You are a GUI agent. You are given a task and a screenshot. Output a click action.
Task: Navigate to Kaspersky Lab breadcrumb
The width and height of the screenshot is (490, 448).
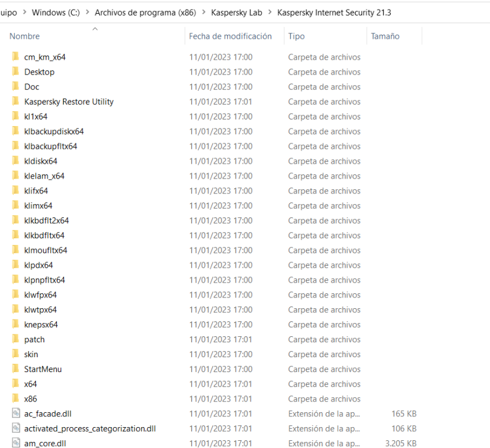coord(237,13)
